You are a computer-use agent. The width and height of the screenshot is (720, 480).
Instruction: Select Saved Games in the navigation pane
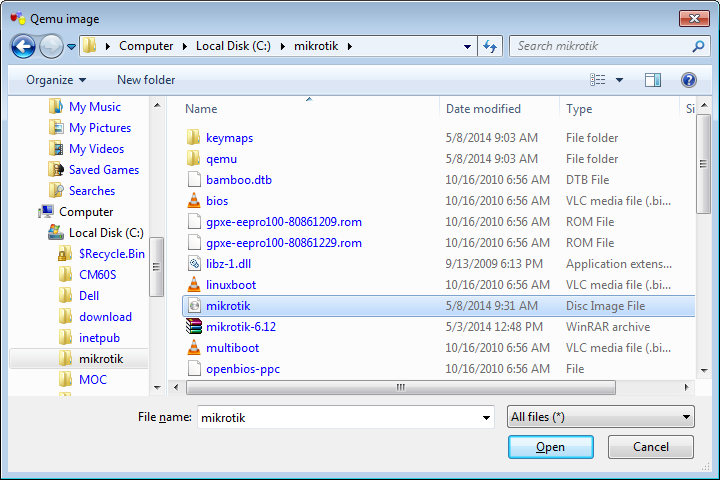click(104, 170)
